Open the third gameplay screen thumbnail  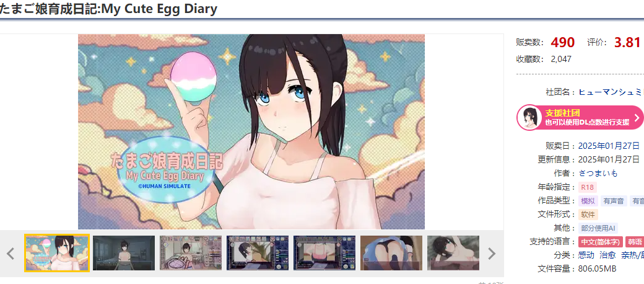(191, 253)
